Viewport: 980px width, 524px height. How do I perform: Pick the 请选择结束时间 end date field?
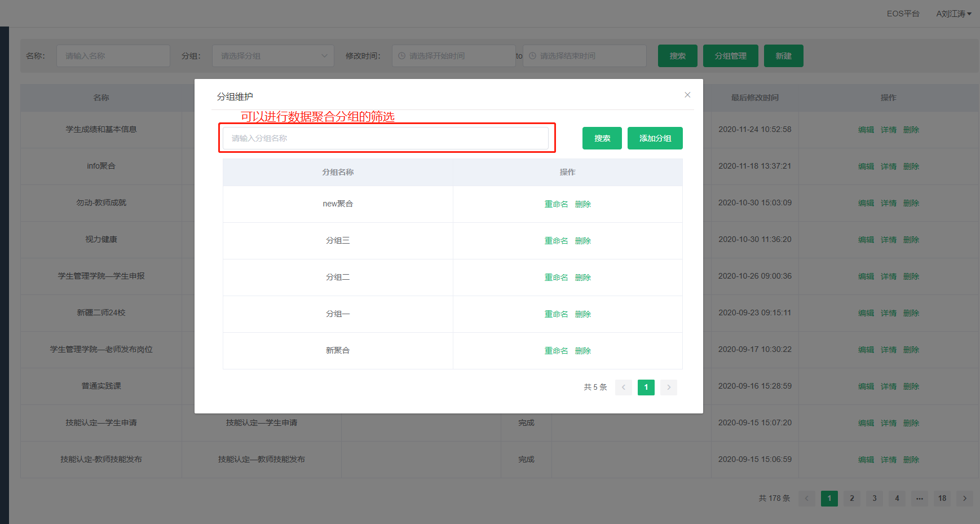(584, 56)
